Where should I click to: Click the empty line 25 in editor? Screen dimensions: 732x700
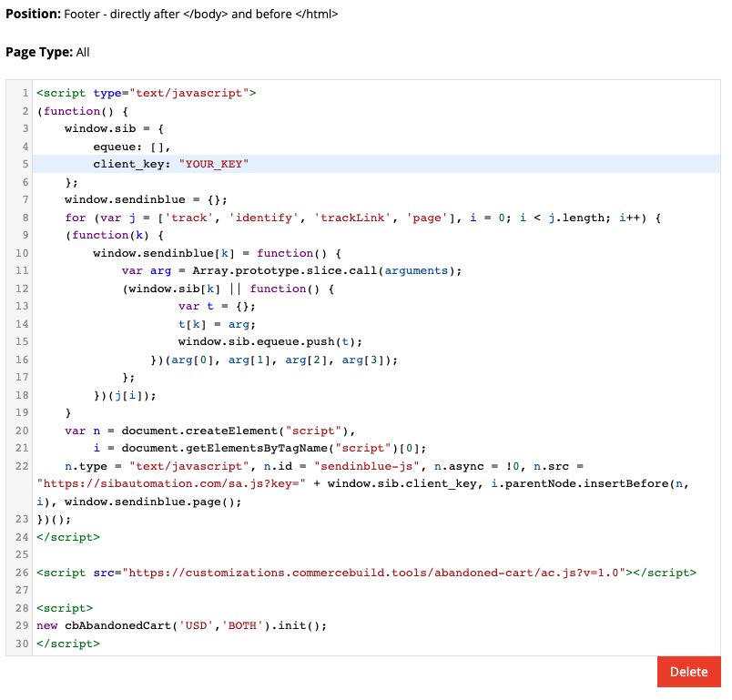pos(376,555)
